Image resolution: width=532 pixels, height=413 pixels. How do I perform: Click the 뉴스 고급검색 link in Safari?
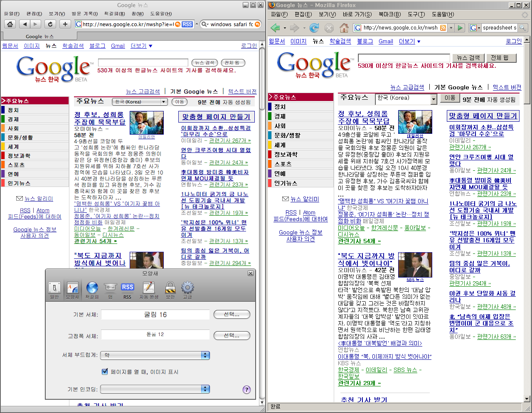point(143,91)
